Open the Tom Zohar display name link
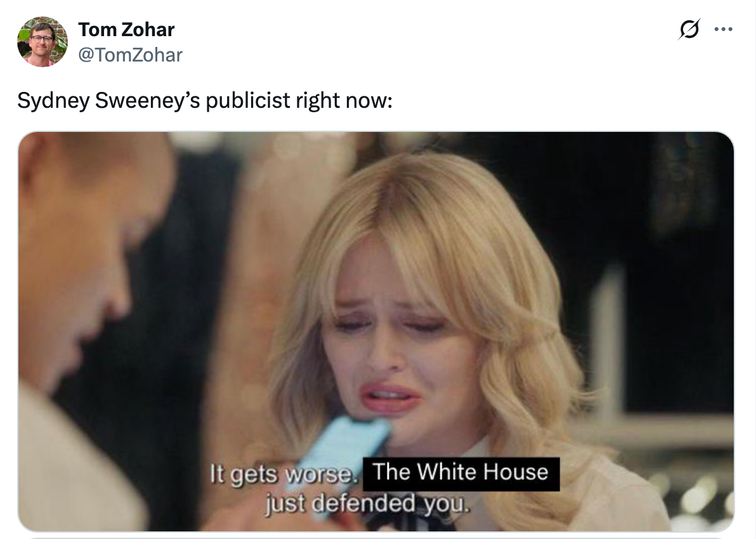The image size is (756, 539). point(126,29)
